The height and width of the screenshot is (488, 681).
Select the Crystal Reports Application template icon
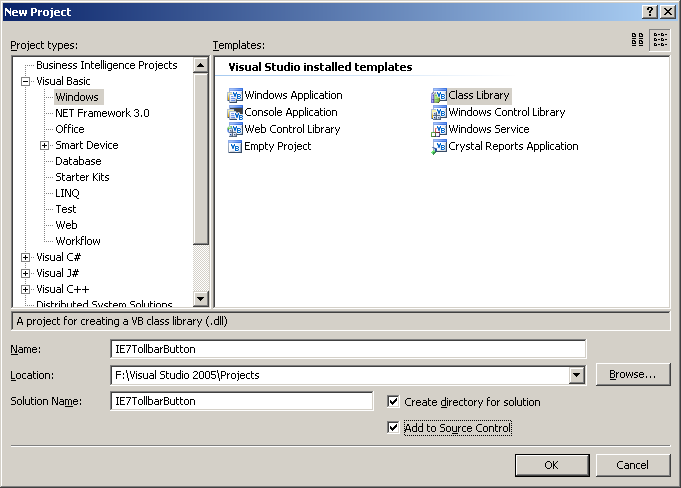coord(439,146)
